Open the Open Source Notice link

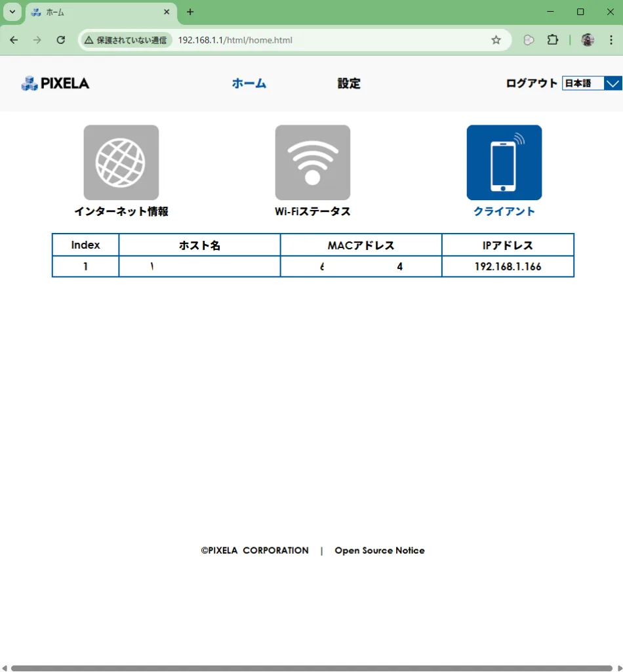(379, 551)
